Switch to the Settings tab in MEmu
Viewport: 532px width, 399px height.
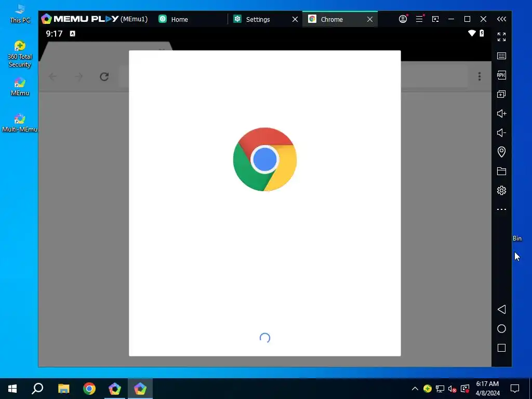point(258,19)
